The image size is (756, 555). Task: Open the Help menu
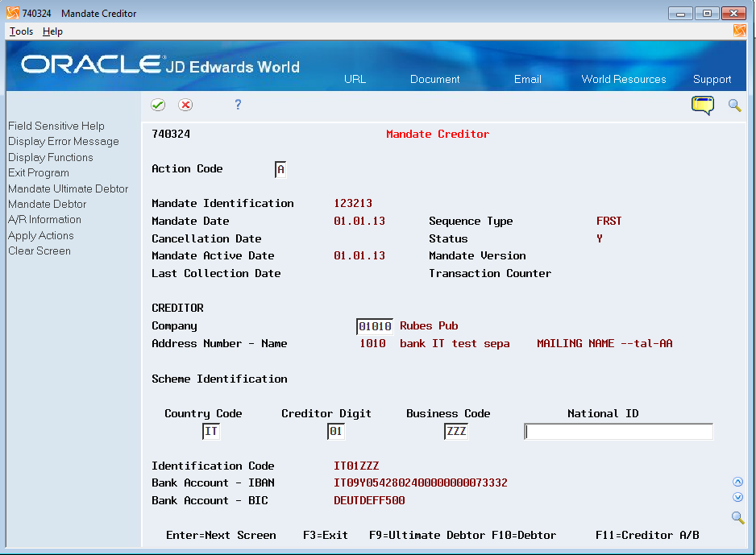pyautogui.click(x=52, y=31)
